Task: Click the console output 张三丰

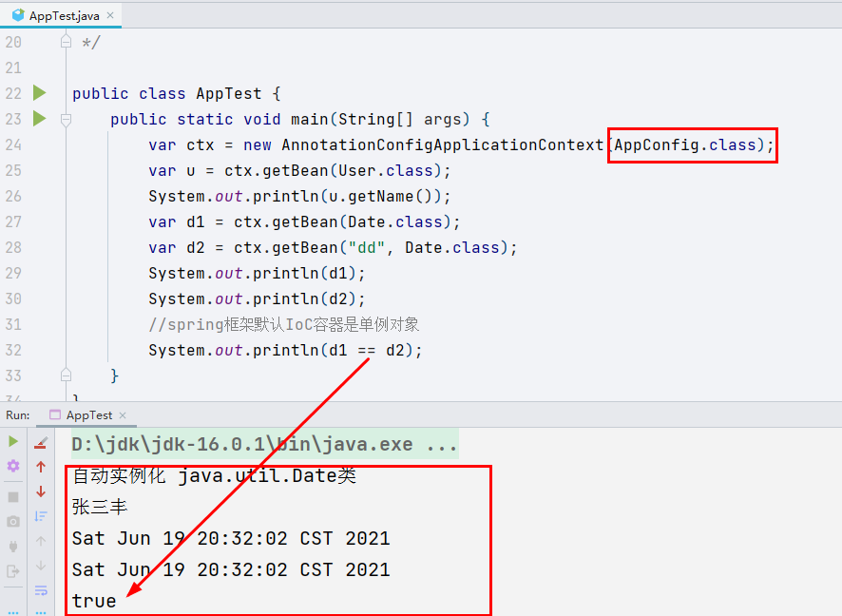Action: (100, 507)
